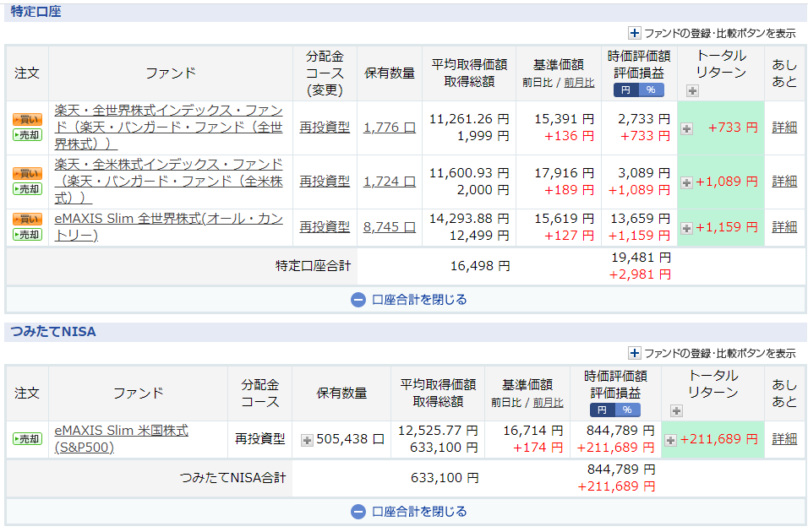Viewport: 808px width, 532px height.
Task: Click 特定口座合計 acquisition total 16,498 円
Action: click(x=480, y=266)
